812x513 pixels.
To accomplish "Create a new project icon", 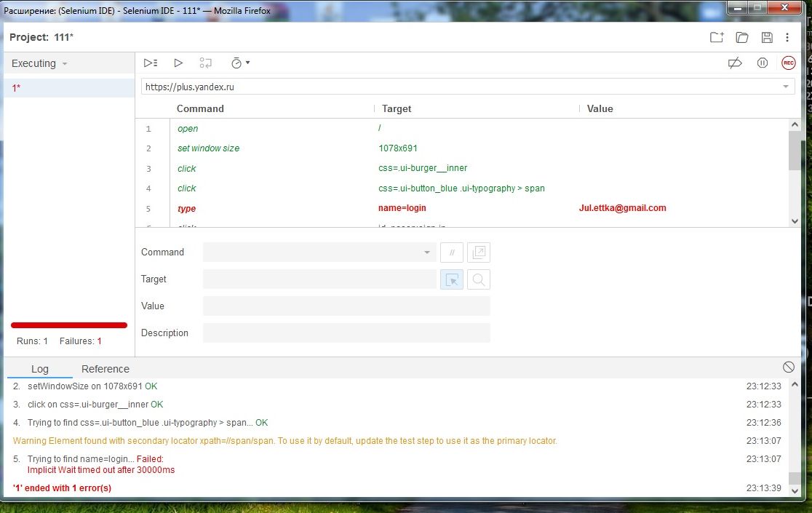I will [717, 37].
